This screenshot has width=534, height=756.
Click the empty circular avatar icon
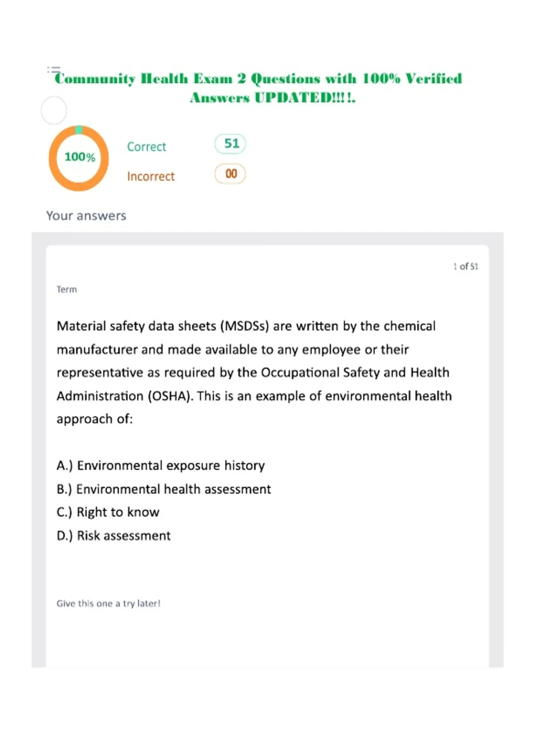54,110
